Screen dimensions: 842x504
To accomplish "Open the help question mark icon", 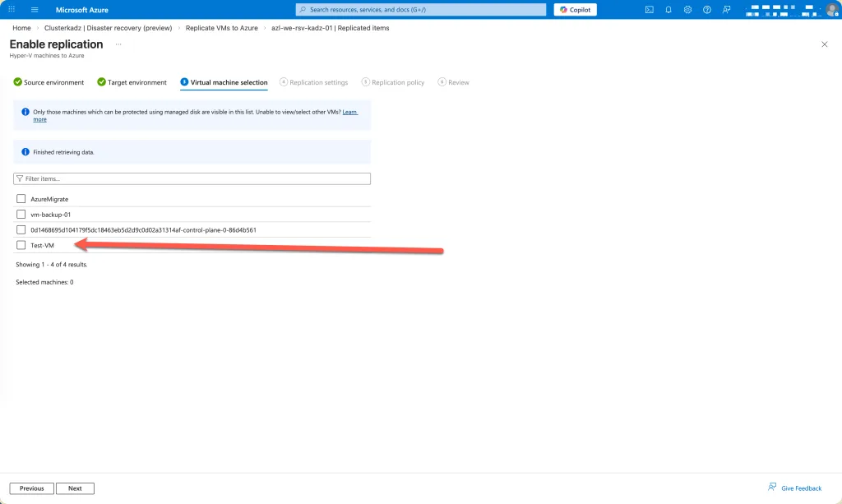I will tap(706, 10).
